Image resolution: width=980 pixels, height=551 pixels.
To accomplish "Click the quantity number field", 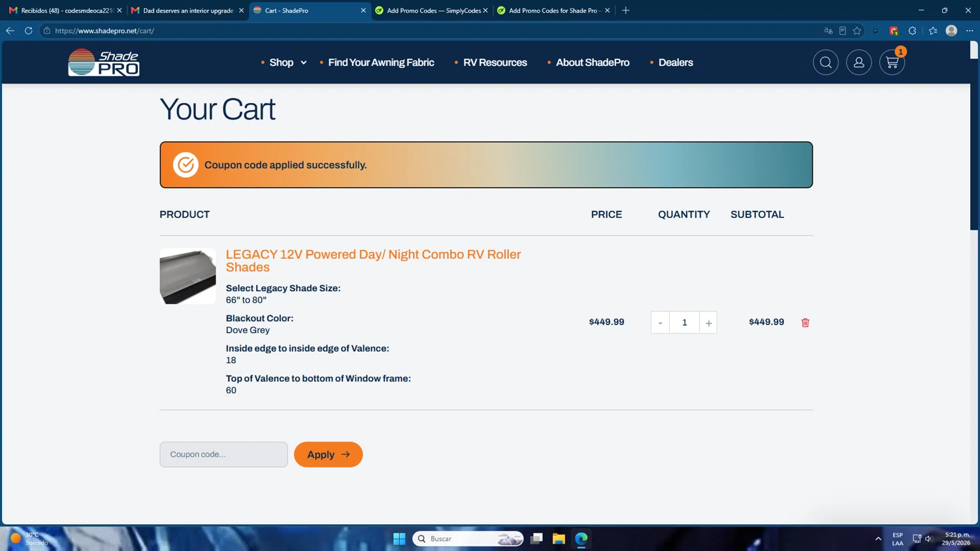I will [x=684, y=323].
